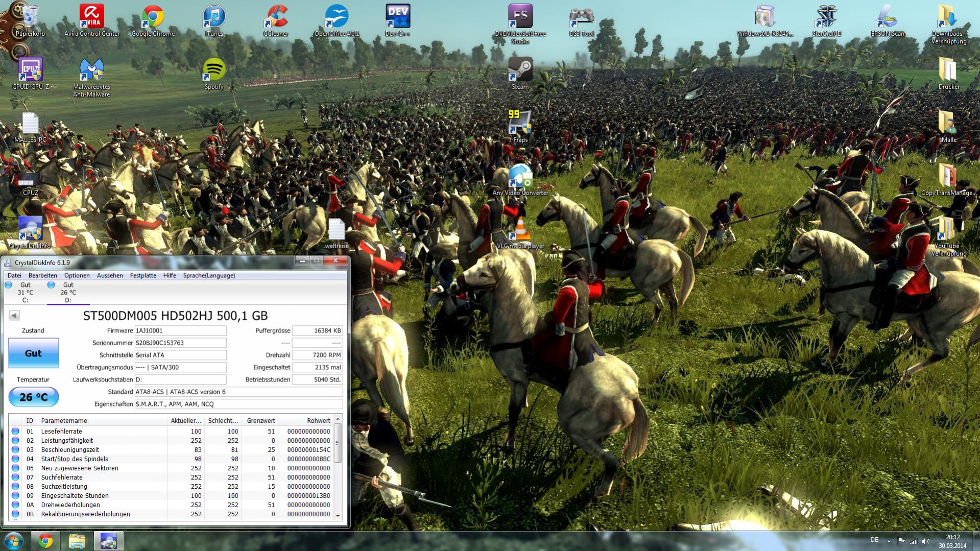Open Malwarebytes Anti-Malware shortcut
The height and width of the screenshot is (551, 980).
pyautogui.click(x=92, y=77)
